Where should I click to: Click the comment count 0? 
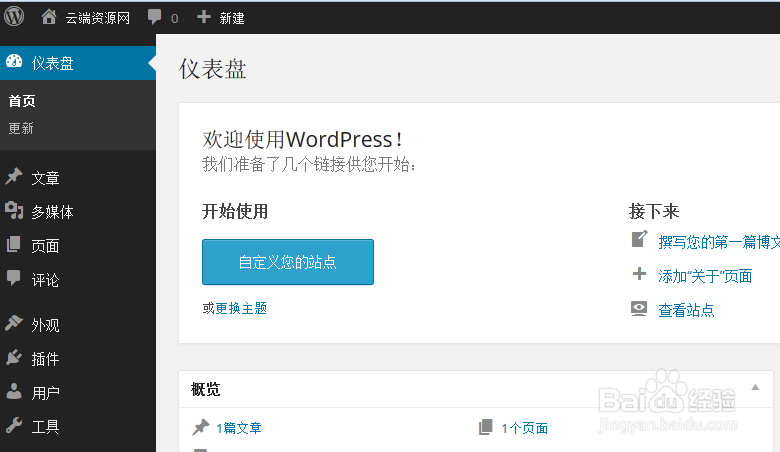pos(175,19)
